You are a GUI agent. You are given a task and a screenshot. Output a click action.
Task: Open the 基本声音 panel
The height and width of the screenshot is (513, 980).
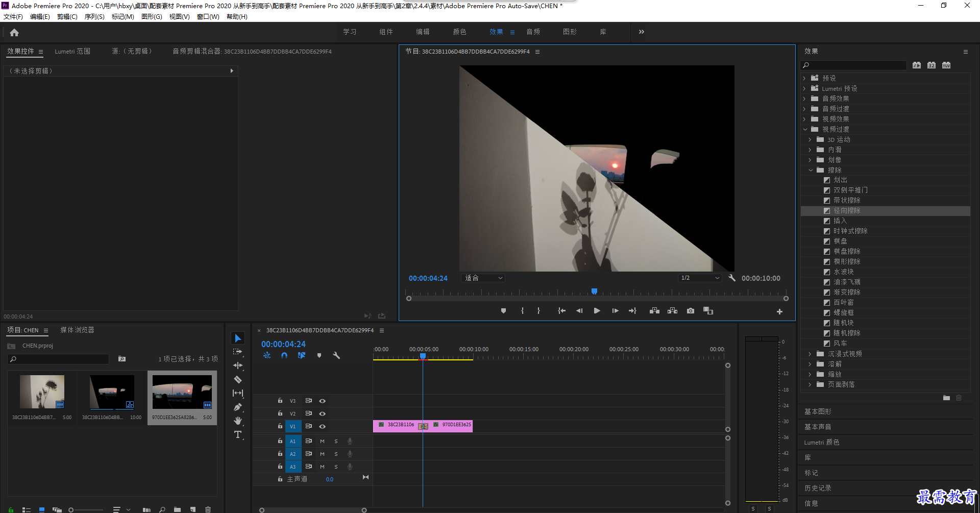818,427
